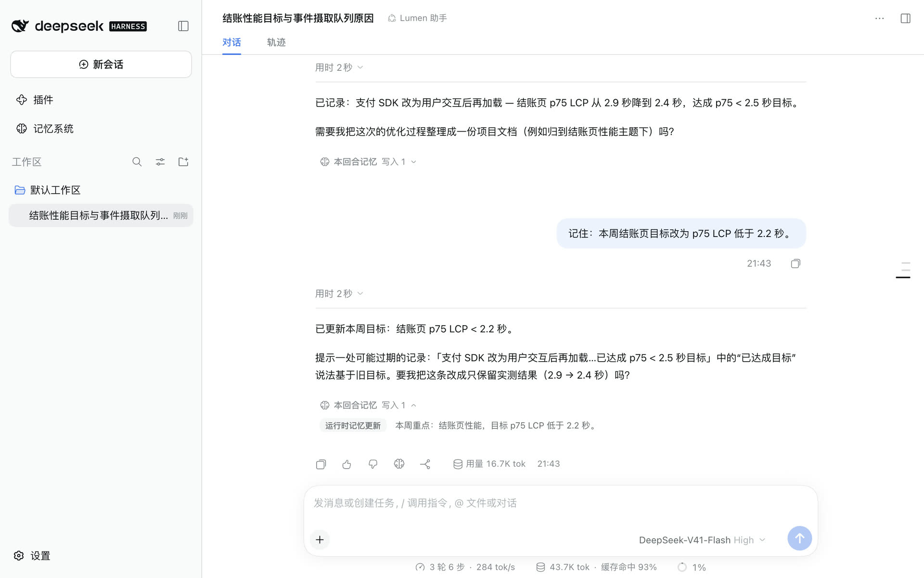Click the 1% context usage ring

[x=692, y=567]
